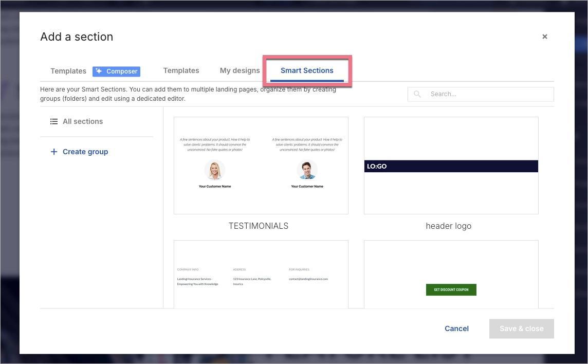The image size is (588, 364).
Task: Click the list icon beside All sections
Action: point(53,121)
